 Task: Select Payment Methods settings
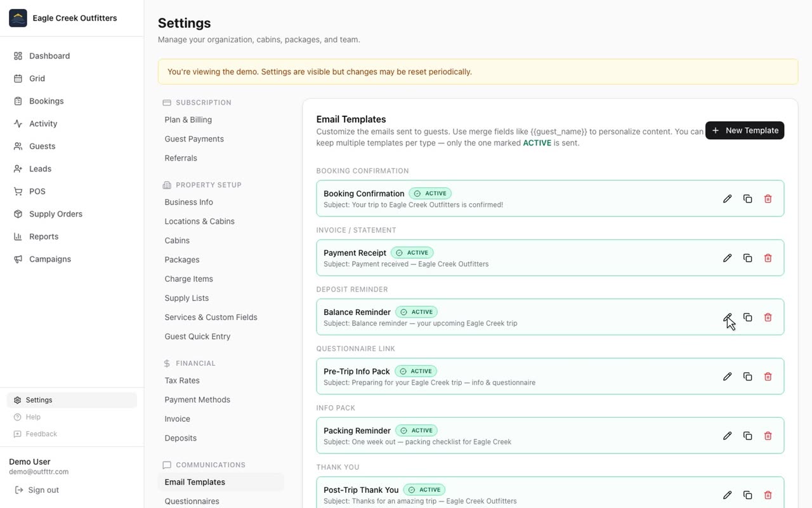[221, 399]
